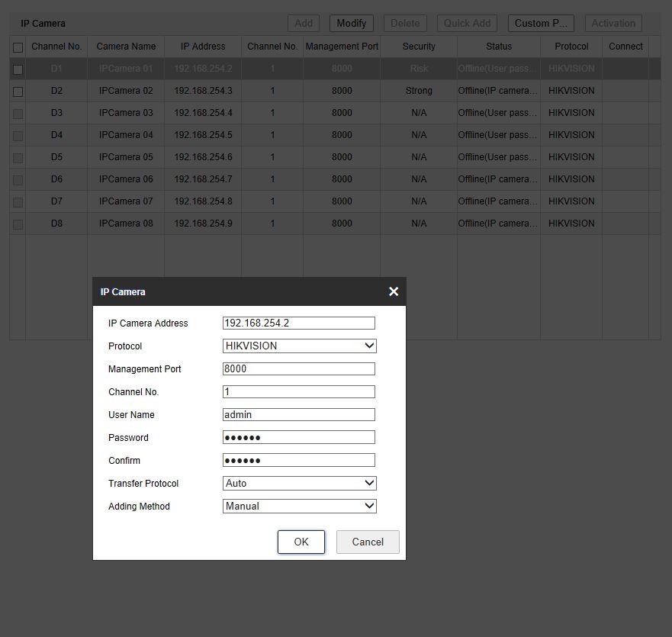The image size is (672, 637).
Task: Sort by the Security column header
Action: 418,47
